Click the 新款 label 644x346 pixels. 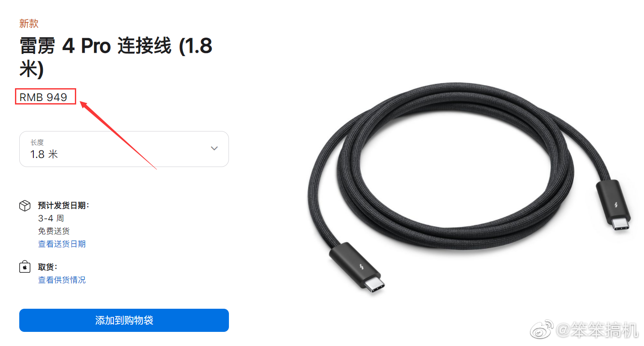point(29,24)
